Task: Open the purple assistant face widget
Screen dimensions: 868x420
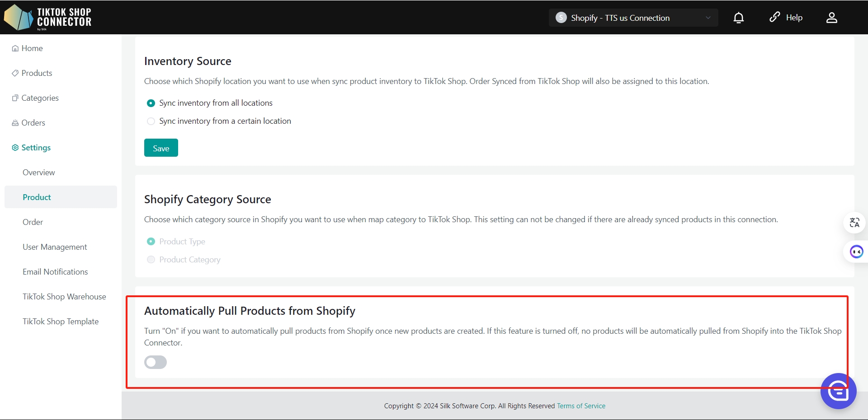Action: [856, 252]
